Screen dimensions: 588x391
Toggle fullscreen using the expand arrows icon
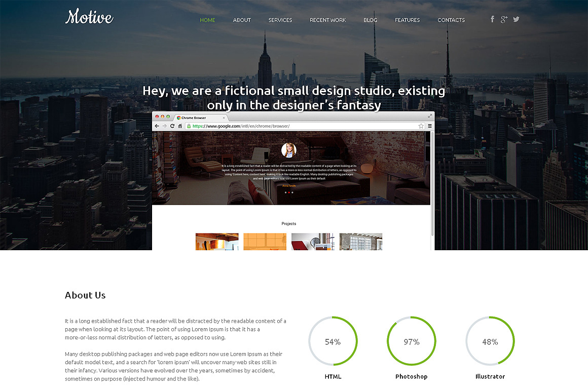click(x=430, y=116)
